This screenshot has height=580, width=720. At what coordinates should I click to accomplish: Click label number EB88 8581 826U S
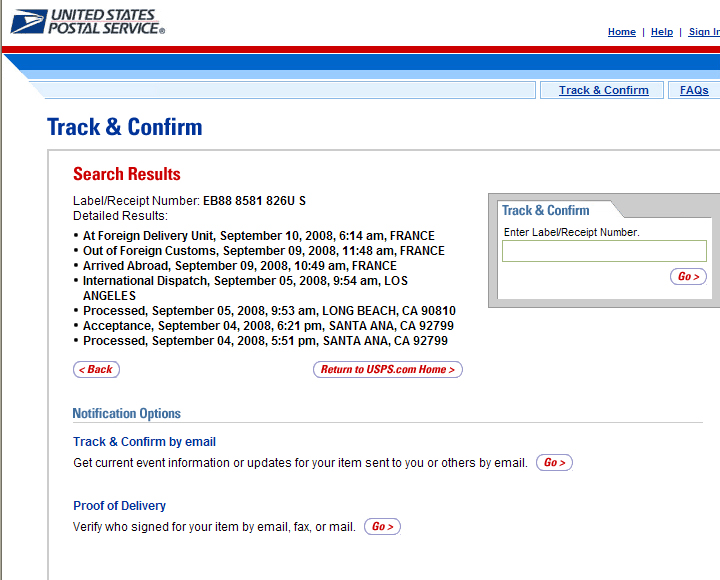pos(254,201)
